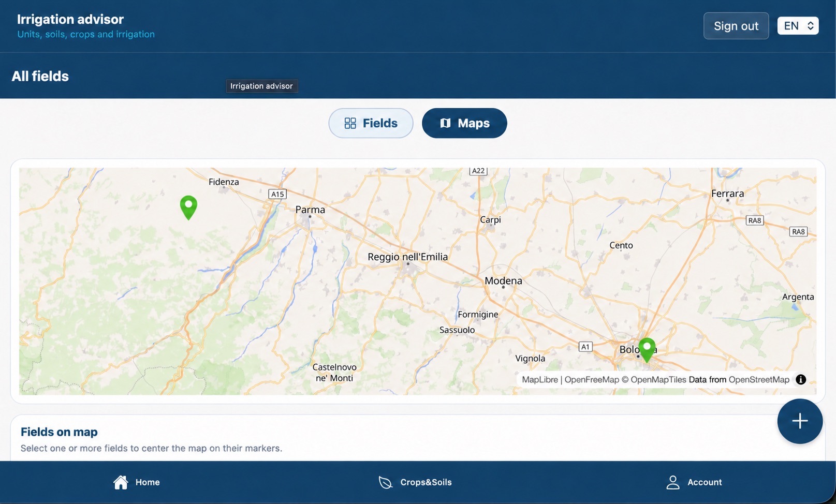Open the Home label in bottom navigation

pyautogui.click(x=148, y=482)
